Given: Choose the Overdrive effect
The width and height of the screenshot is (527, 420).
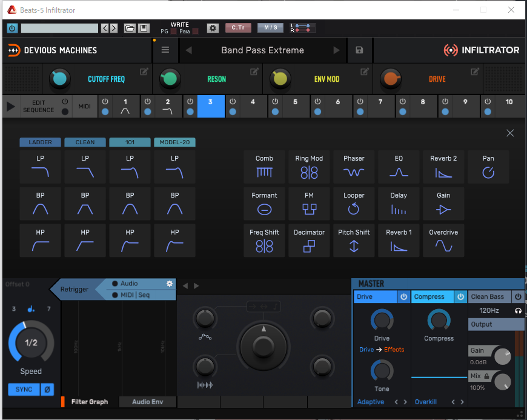Looking at the screenshot, I should [443, 241].
